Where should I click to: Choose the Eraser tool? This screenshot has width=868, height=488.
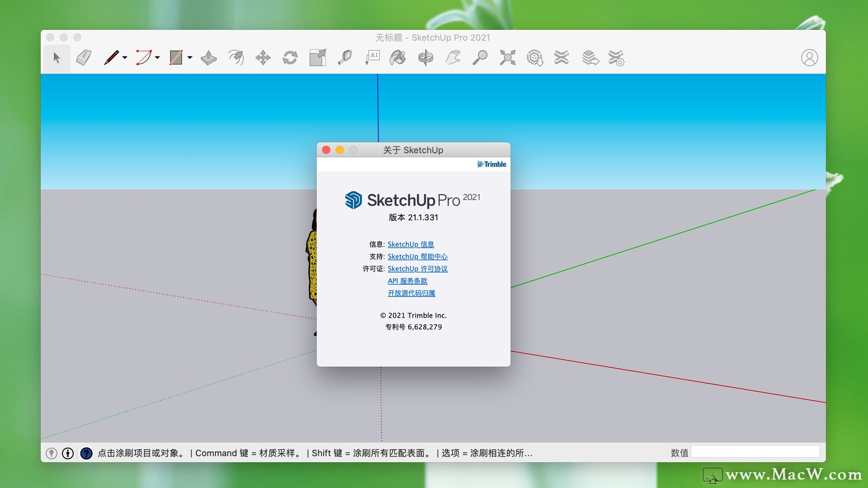(x=84, y=58)
